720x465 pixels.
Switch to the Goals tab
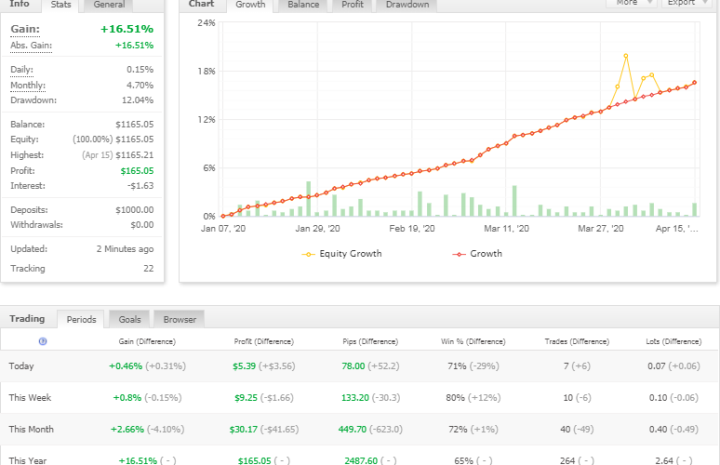130,319
